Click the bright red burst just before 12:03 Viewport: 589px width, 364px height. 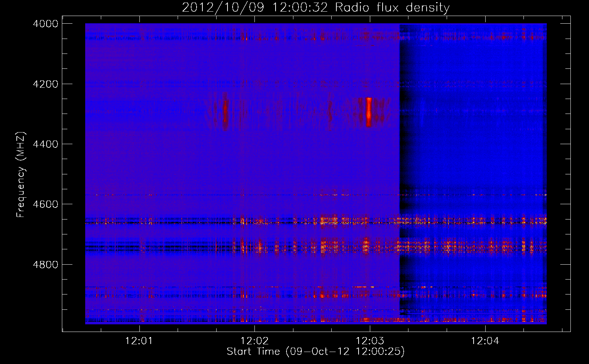click(369, 112)
